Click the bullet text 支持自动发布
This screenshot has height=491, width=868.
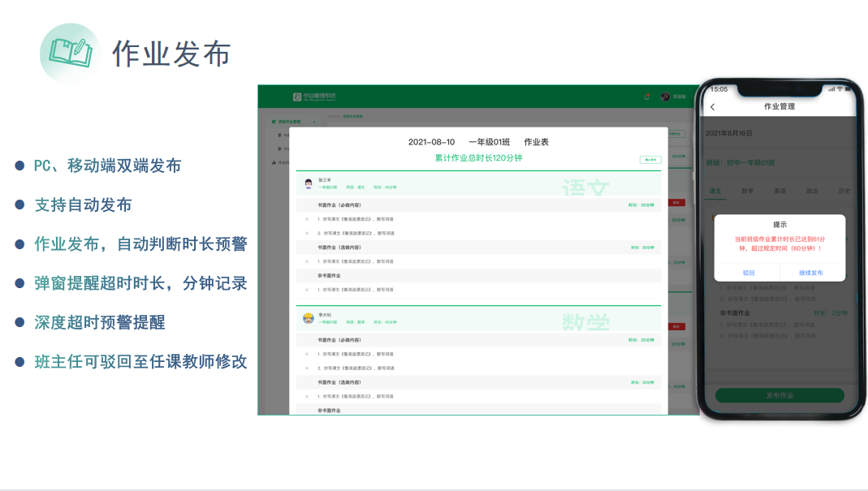point(83,205)
